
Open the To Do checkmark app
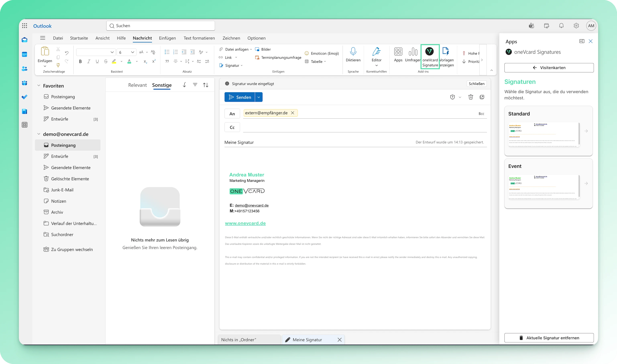click(x=24, y=97)
